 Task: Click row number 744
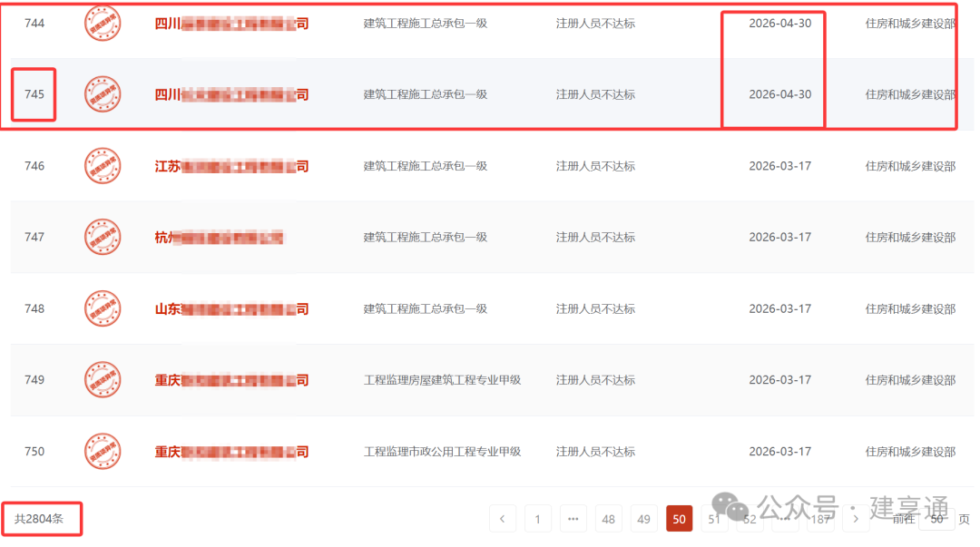coord(34,23)
